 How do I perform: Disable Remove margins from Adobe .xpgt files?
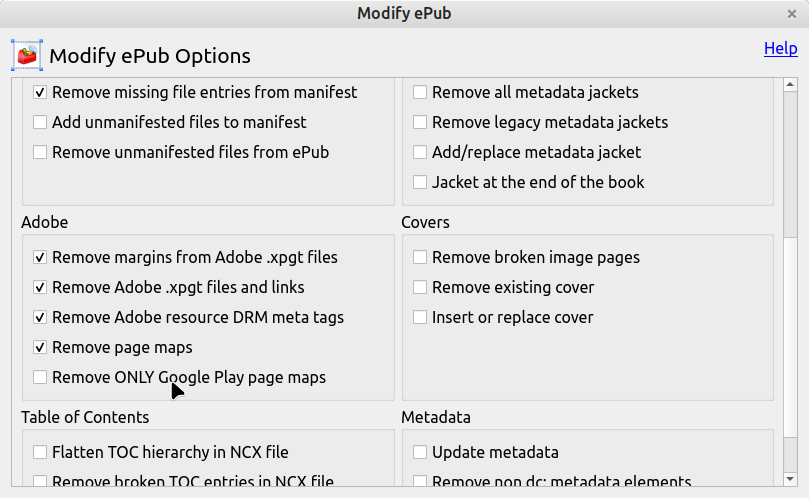click(40, 257)
